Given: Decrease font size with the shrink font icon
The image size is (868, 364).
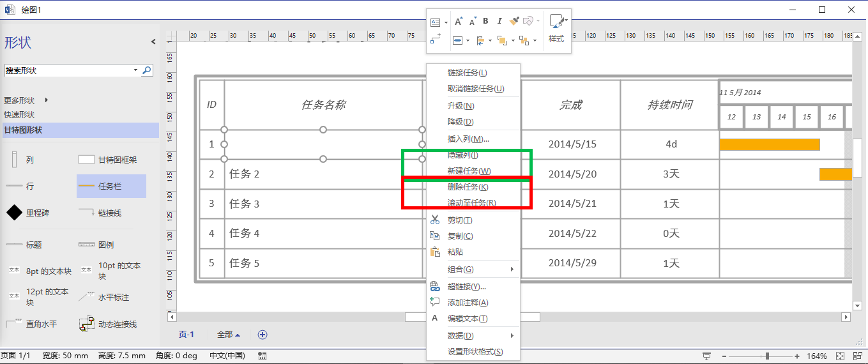Looking at the screenshot, I should point(473,22).
